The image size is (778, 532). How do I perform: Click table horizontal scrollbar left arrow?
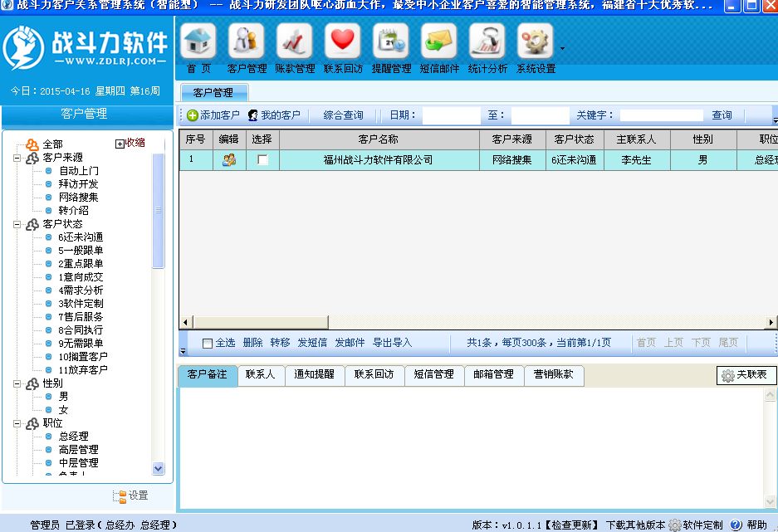pos(185,322)
